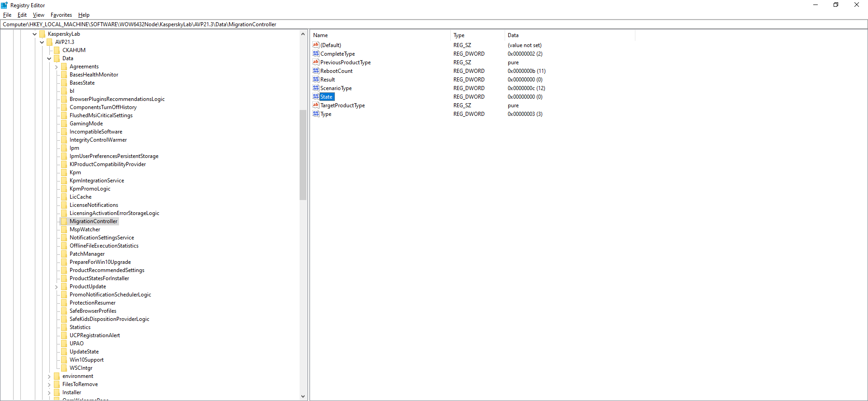Open the Help menu

coord(84,15)
